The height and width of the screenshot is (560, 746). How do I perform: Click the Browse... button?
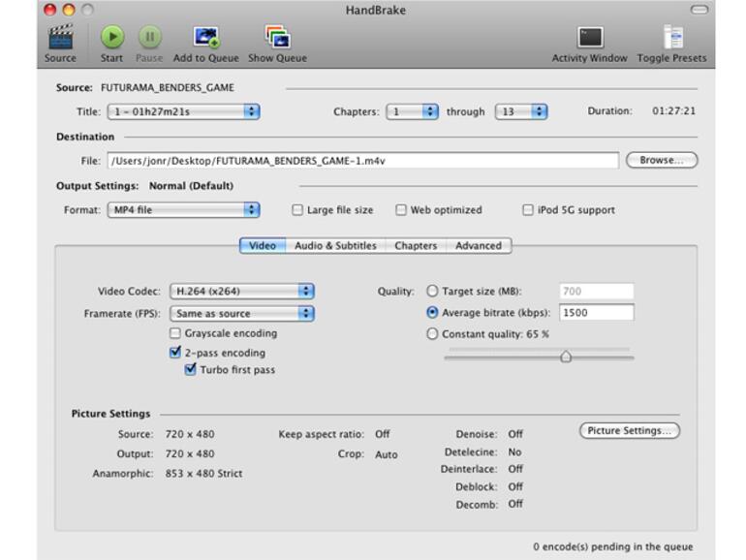661,161
